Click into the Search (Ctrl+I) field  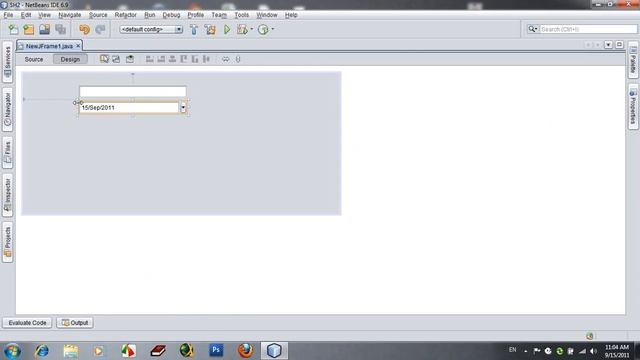(588, 29)
